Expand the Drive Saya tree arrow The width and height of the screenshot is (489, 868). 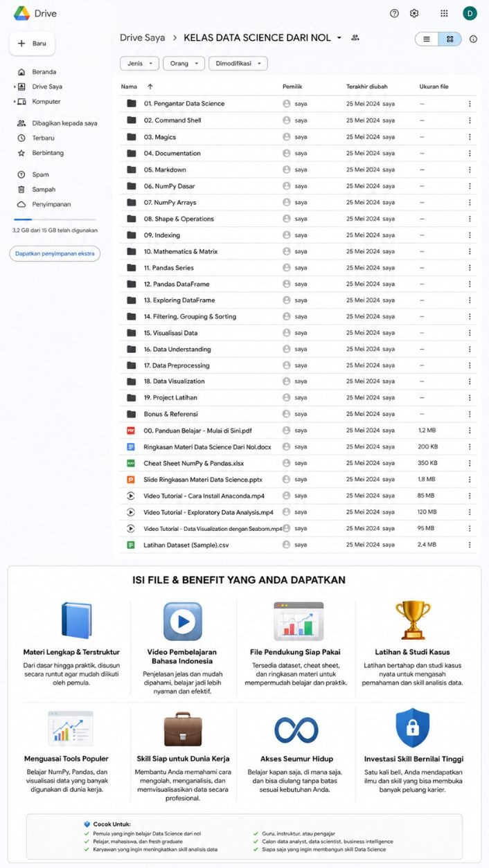(x=14, y=87)
